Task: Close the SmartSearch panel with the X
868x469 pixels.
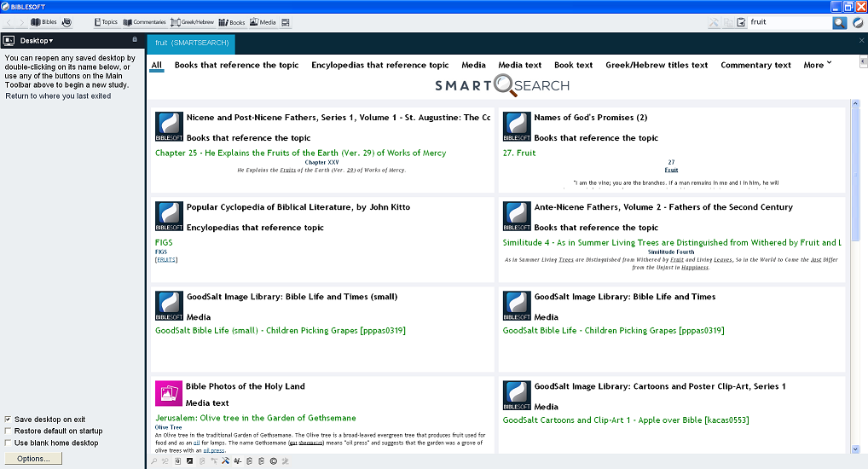Action: point(861,40)
